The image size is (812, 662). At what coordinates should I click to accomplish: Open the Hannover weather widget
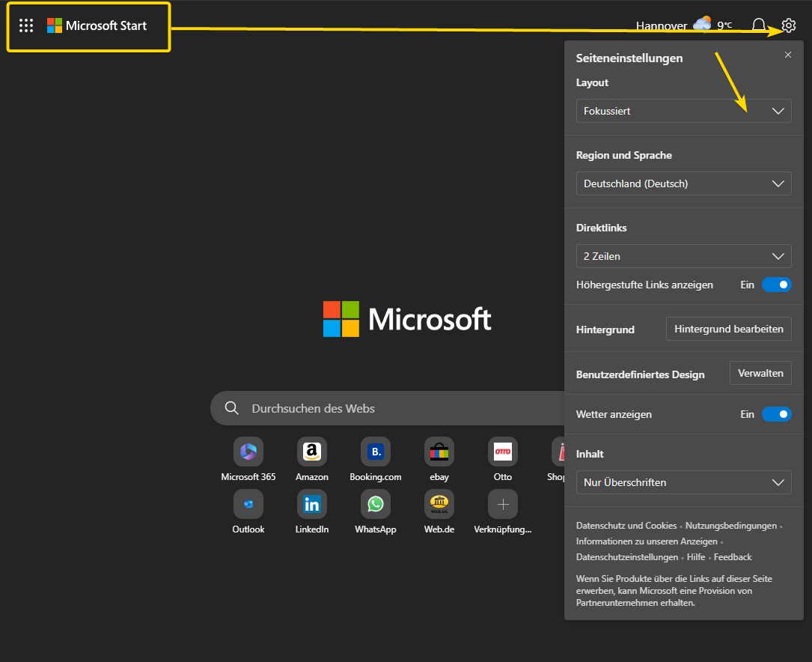click(683, 25)
